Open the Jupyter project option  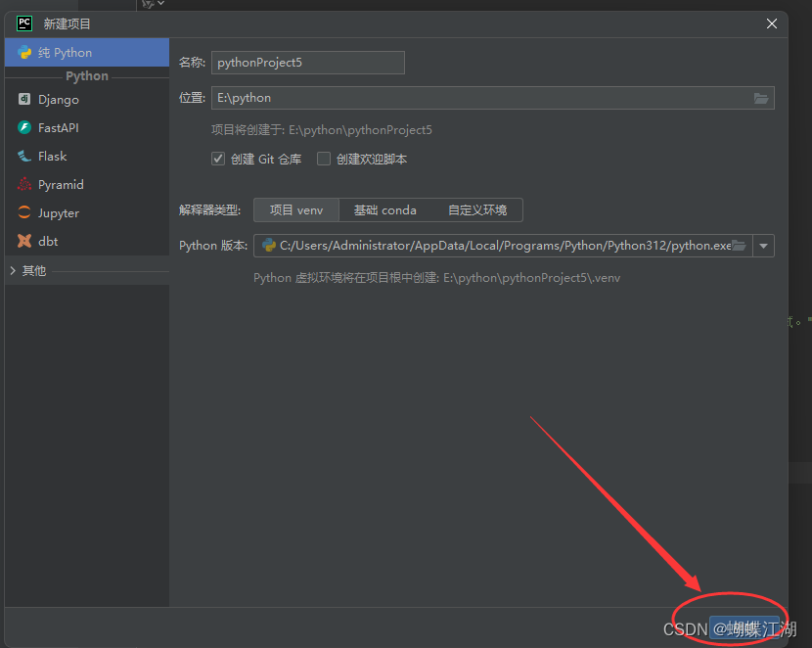pyautogui.click(x=58, y=212)
